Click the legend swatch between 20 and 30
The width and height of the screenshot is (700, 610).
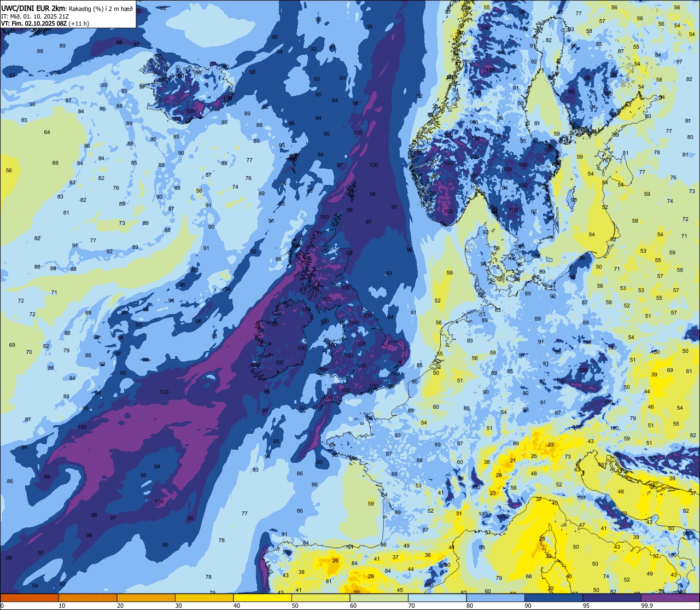(x=146, y=597)
